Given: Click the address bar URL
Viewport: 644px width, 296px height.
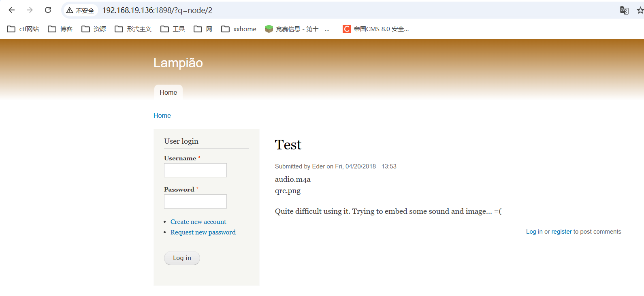Looking at the screenshot, I should coord(157,10).
